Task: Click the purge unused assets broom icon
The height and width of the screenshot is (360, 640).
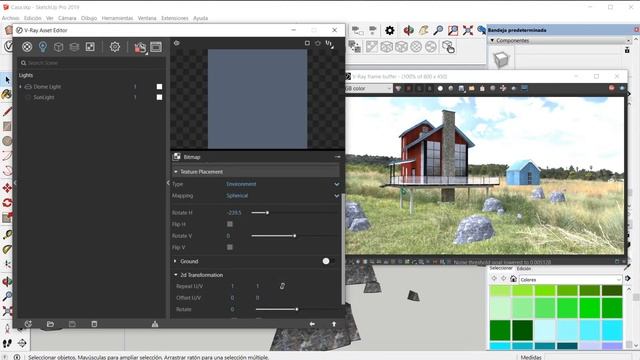Action: click(x=155, y=324)
